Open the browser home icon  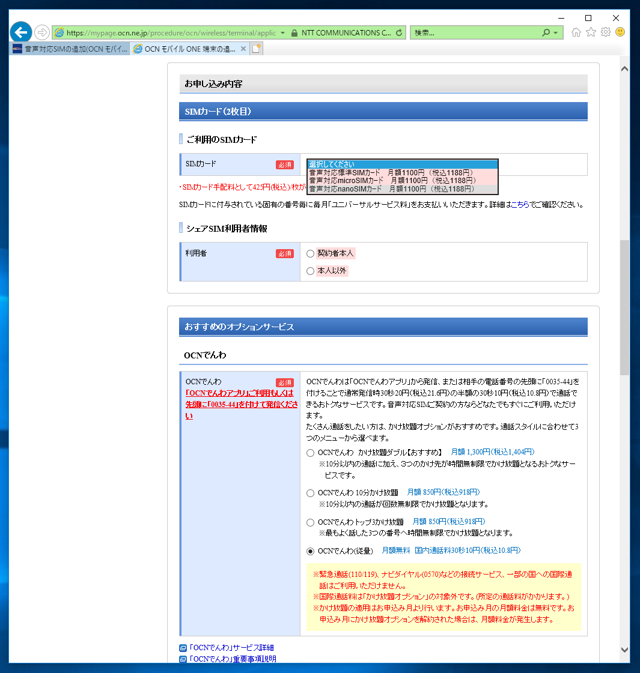[576, 32]
